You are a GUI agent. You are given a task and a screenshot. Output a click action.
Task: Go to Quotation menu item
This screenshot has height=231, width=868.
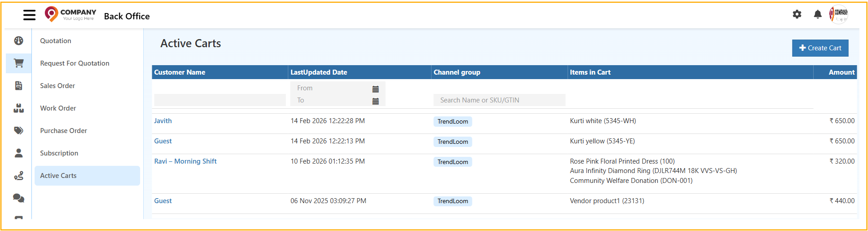point(56,41)
